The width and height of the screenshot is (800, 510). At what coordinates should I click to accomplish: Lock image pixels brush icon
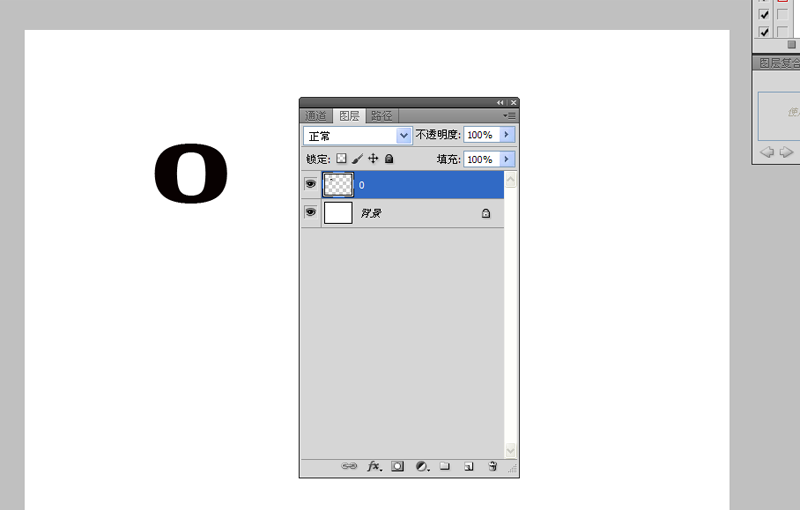pos(357,159)
